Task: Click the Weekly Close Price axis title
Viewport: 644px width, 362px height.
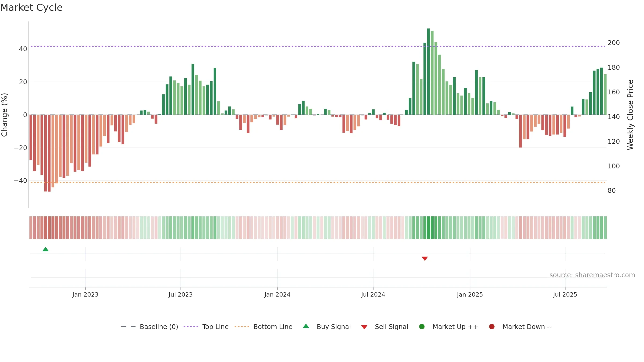Action: click(630, 115)
